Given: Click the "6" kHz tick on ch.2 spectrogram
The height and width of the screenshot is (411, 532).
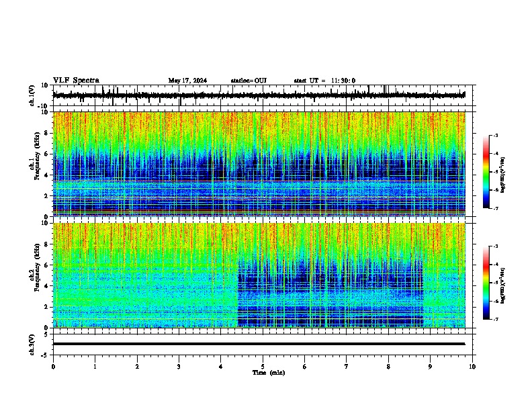Looking at the screenshot, I should tap(46, 265).
